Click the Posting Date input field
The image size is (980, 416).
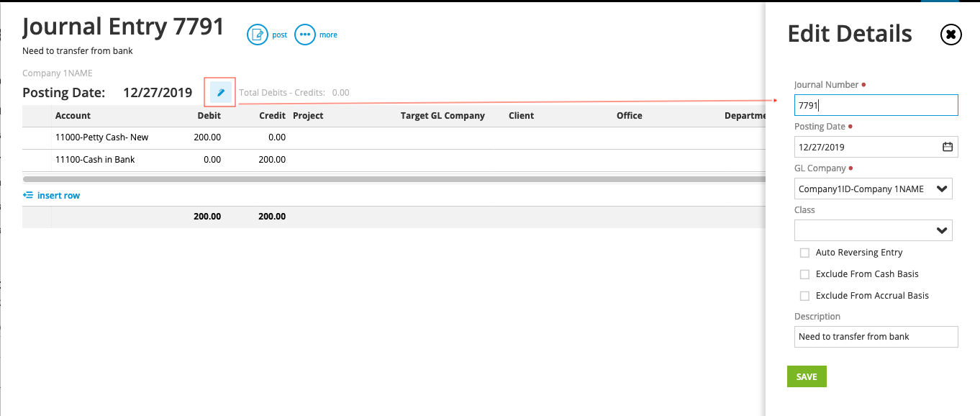tap(876, 147)
